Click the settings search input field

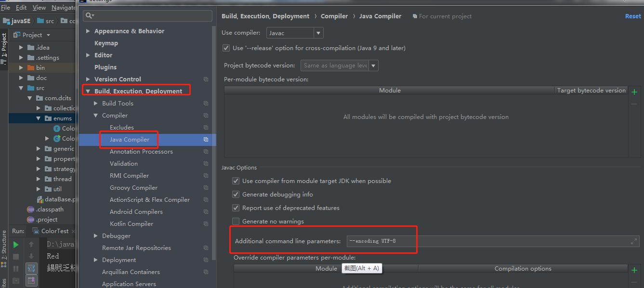pyautogui.click(x=147, y=15)
